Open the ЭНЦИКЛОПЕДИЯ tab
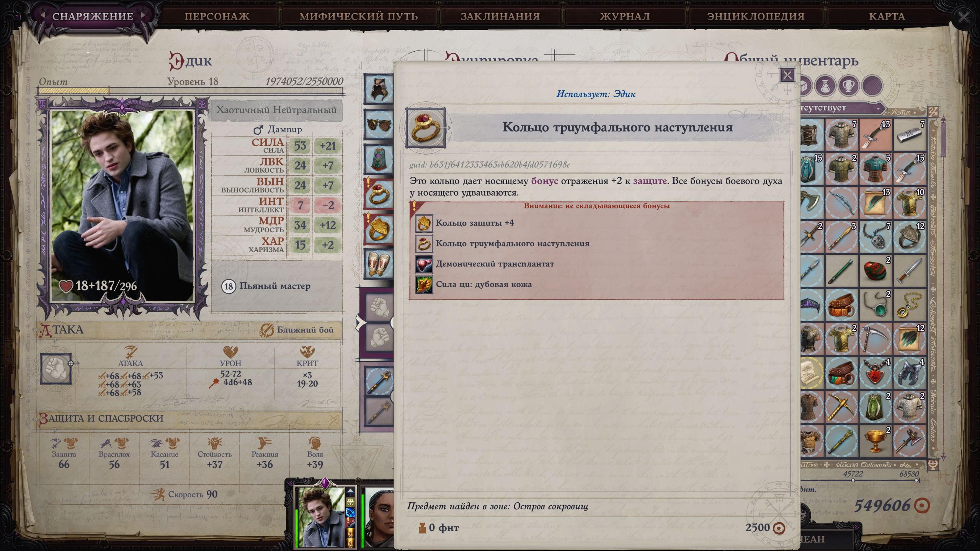The height and width of the screenshot is (551, 980). 756,16
